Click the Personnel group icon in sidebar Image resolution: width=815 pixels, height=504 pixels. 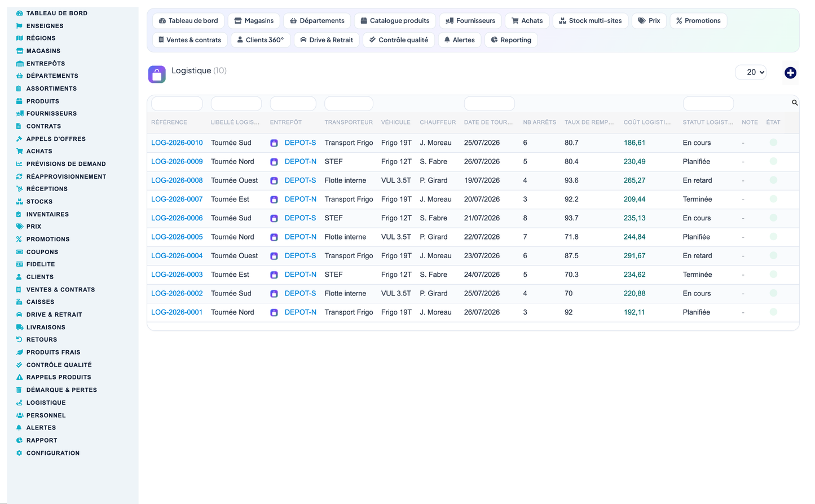pyautogui.click(x=20, y=415)
